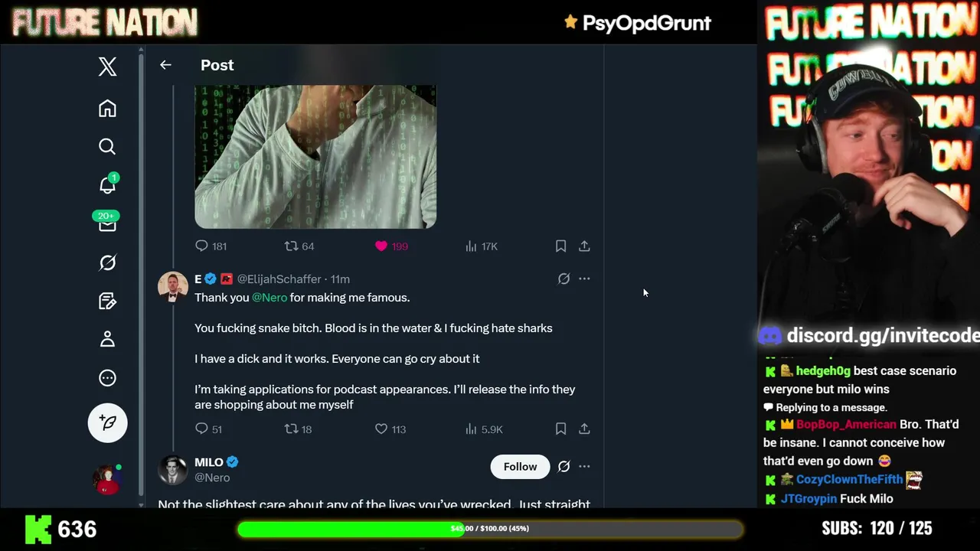Like Elijah Schaffer's reply with 113 likes
The height and width of the screenshot is (551, 980).
pos(381,429)
